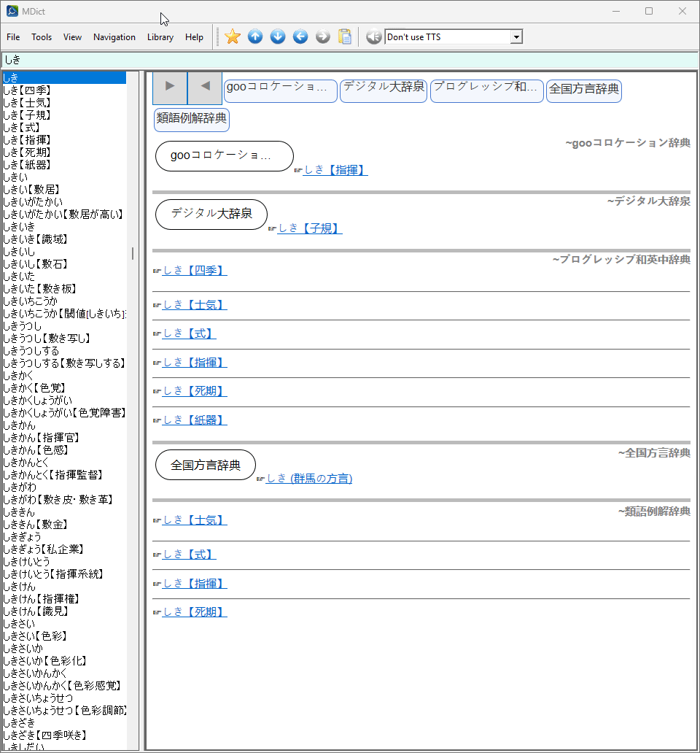Select the gooコロケーショ… dictionary tab at top
Image resolution: width=700 pixels, height=753 pixels.
[281, 90]
